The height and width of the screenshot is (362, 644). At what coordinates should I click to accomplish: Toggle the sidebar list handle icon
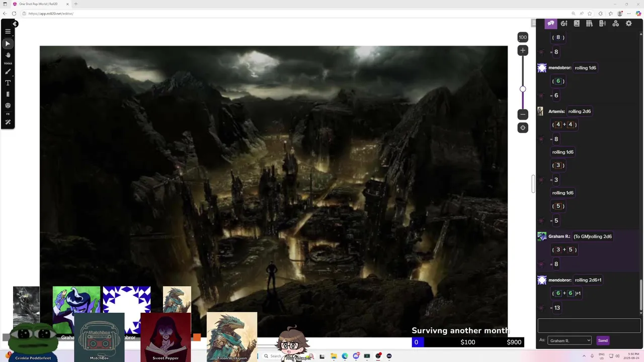[534, 23]
